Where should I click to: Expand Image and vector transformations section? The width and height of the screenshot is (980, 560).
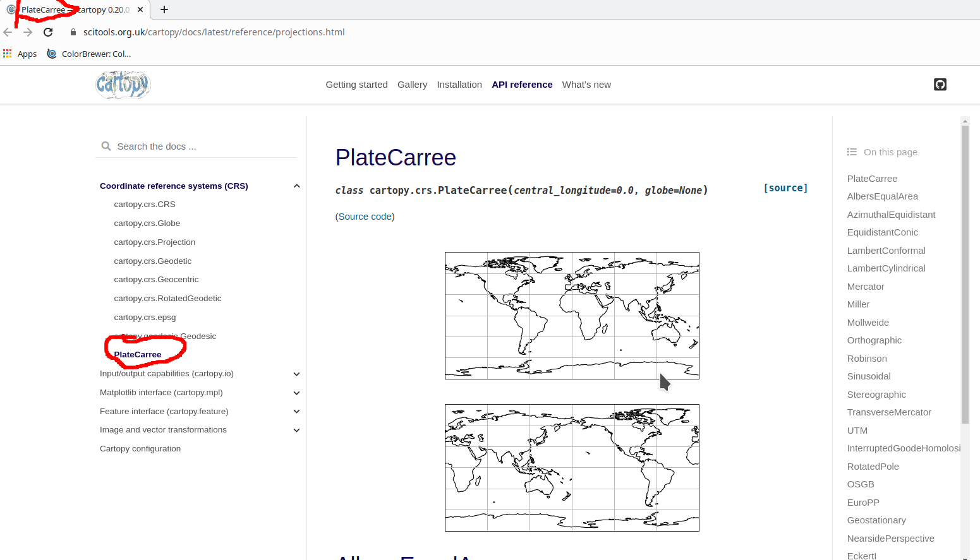tap(296, 430)
